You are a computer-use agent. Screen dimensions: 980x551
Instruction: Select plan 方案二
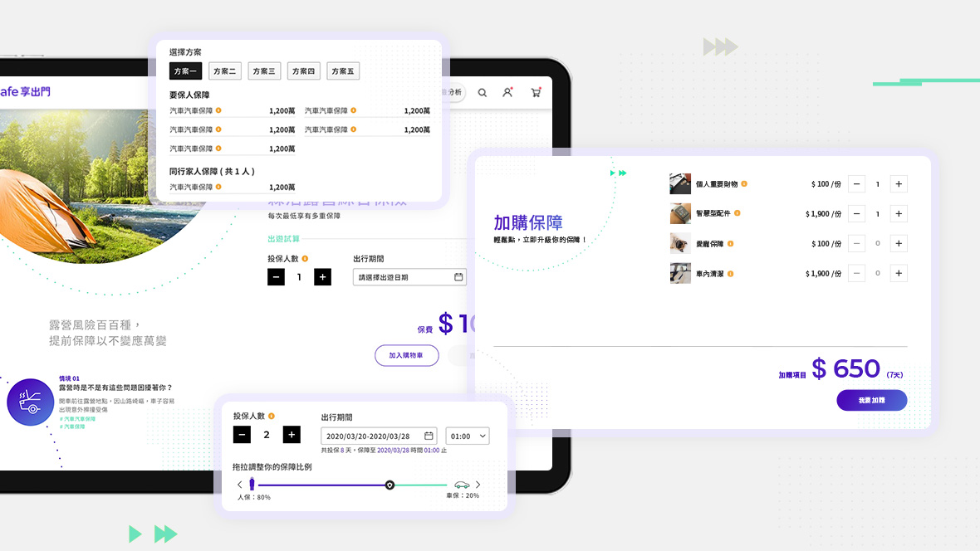coord(225,71)
